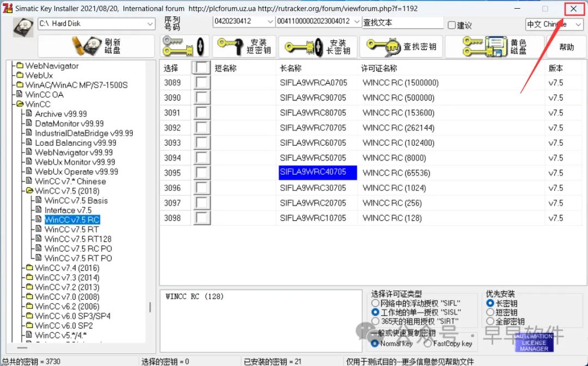Select Load Balancing v99.99 in the tree
588x366 pixels.
point(76,142)
